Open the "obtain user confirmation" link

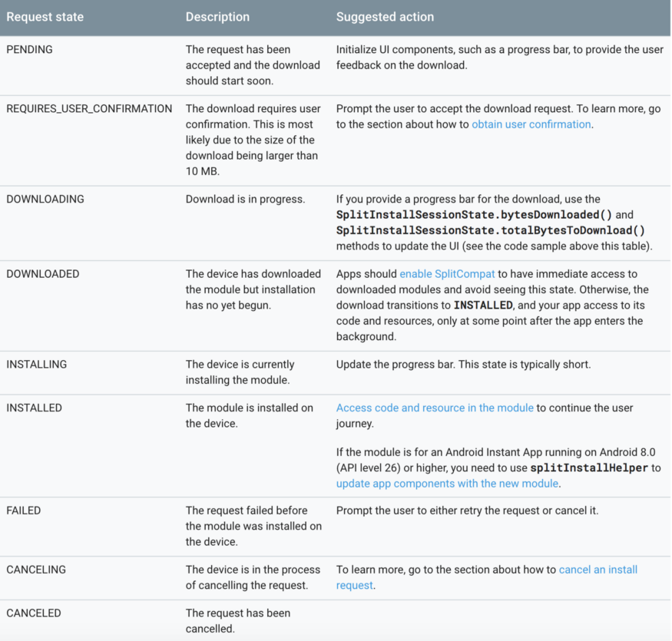tap(531, 124)
